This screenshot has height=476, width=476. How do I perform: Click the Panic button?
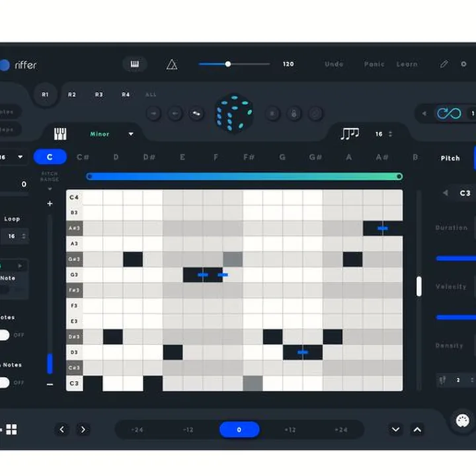(374, 64)
